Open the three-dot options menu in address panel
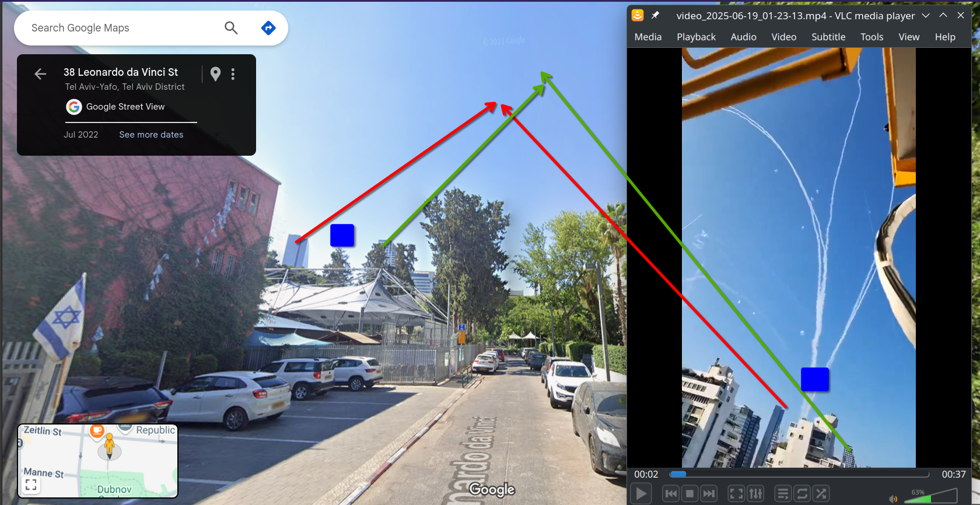Image resolution: width=980 pixels, height=505 pixels. tap(233, 74)
